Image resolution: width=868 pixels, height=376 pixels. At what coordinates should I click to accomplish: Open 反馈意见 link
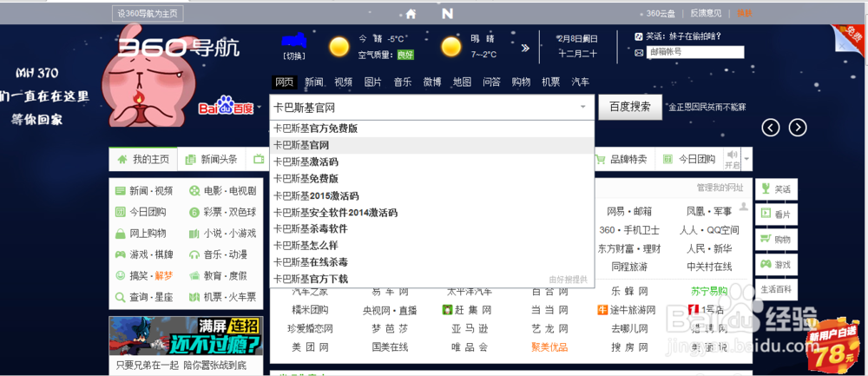click(706, 13)
